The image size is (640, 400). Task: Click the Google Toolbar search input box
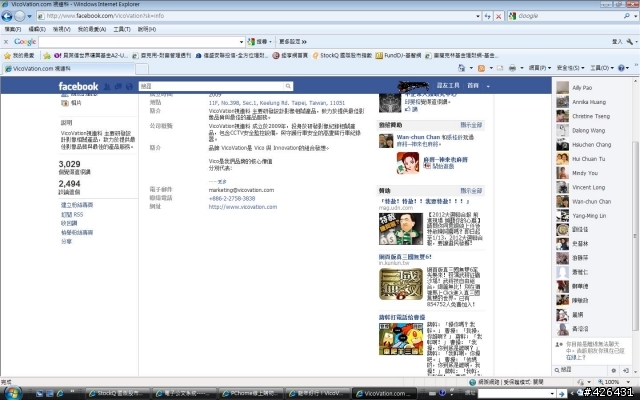138,42
